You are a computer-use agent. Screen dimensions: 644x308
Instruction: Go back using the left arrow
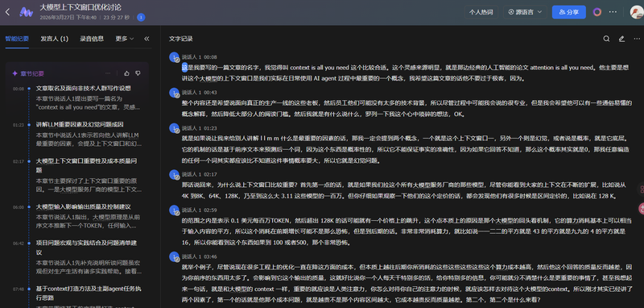pyautogui.click(x=7, y=12)
